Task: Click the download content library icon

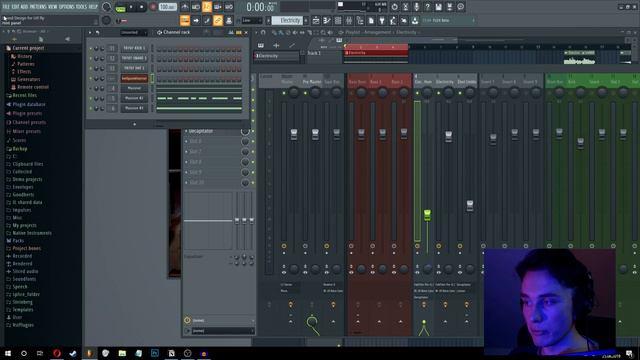Action: [415, 20]
